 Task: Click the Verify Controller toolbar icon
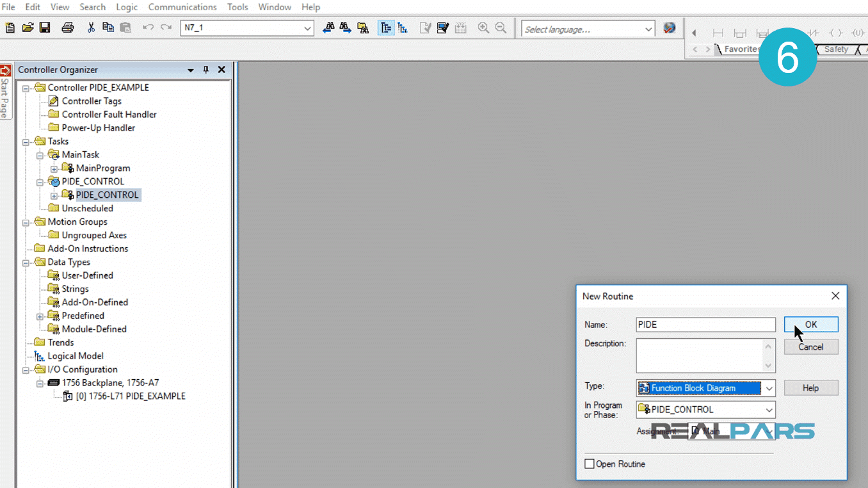coord(442,28)
